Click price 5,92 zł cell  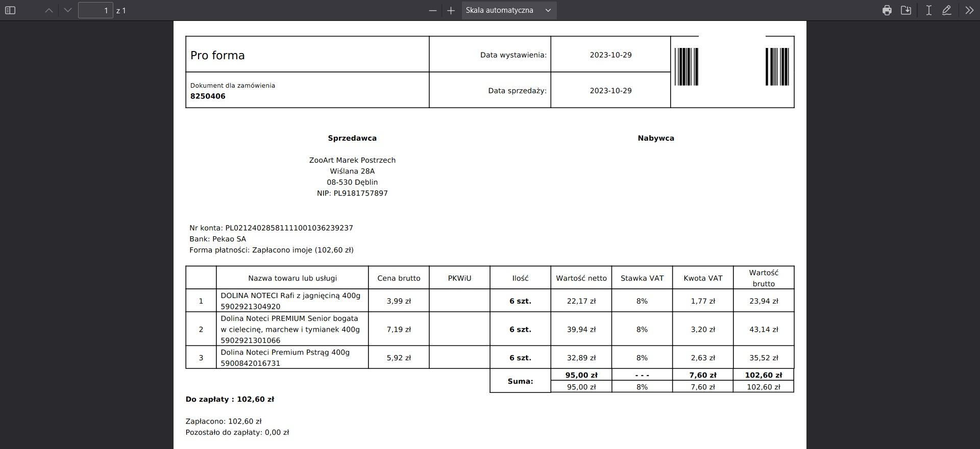click(399, 358)
